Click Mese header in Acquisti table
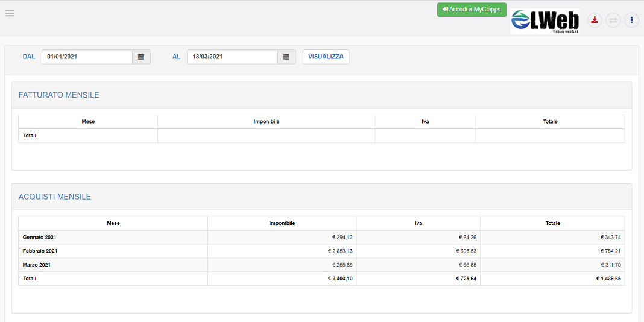 coord(113,224)
